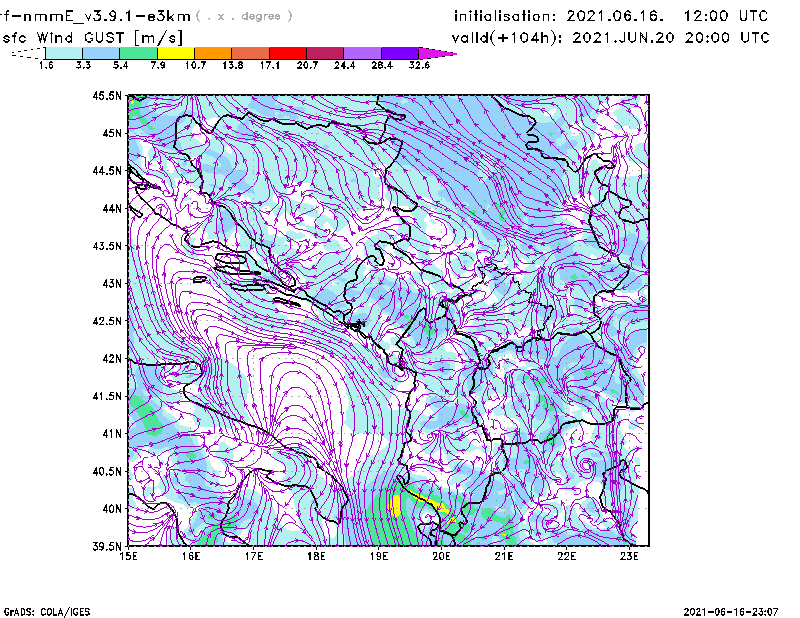
Task: Click the light blue 3.3–5.4 legend swatch
Action: [101, 53]
